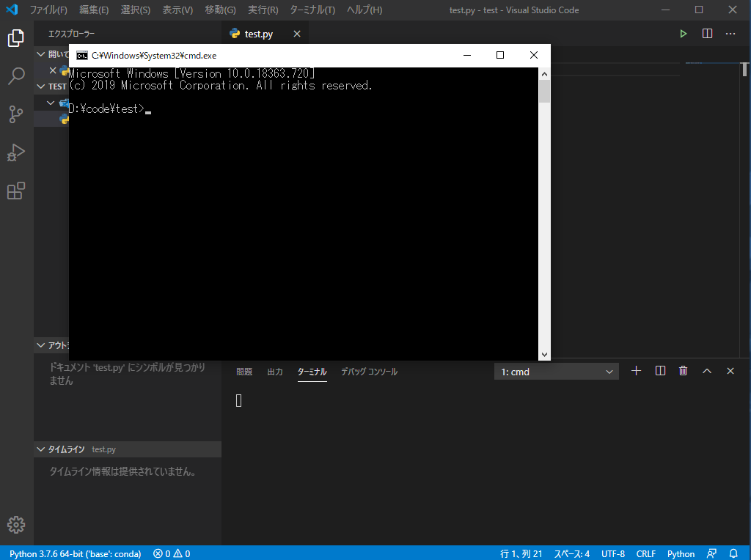
Task: Switch to the ターミナル panel tab
Action: click(x=312, y=372)
